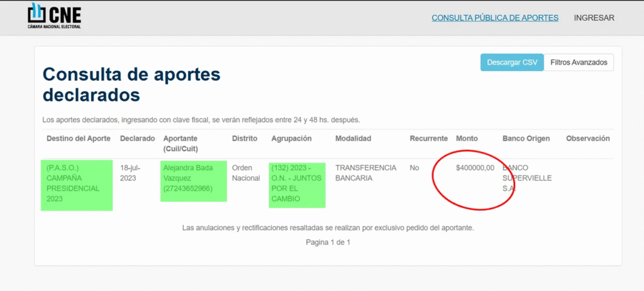Open the Consulta Pública de Aportes link
Viewport: 644px width, 291px height.
(x=494, y=18)
